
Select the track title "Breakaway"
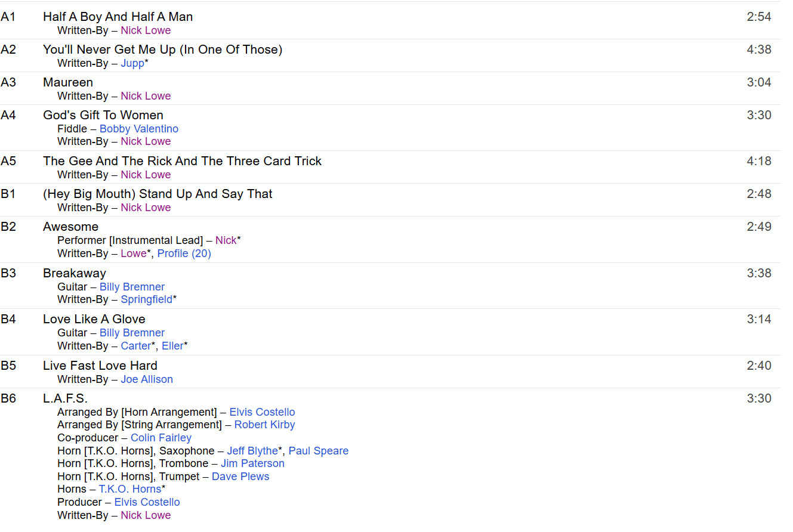pos(75,273)
